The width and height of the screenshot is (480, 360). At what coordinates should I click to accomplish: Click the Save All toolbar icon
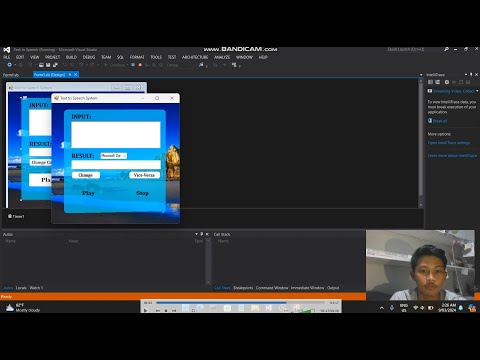(55, 65)
